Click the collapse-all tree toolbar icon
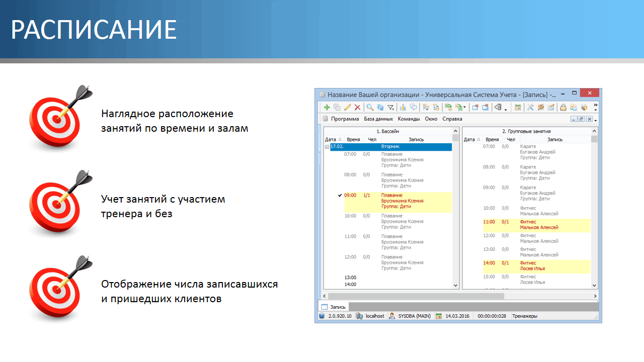644x362 pixels. click(x=436, y=107)
